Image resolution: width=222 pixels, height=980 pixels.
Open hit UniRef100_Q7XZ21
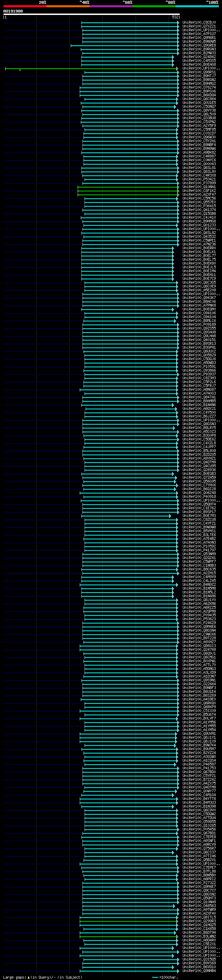pos(199,26)
